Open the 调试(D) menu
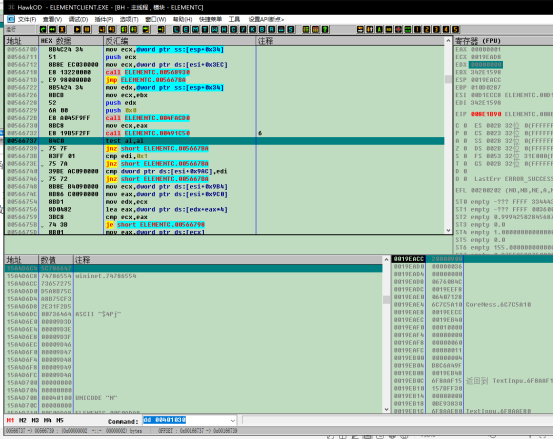This screenshot has width=553, height=439. point(78,19)
